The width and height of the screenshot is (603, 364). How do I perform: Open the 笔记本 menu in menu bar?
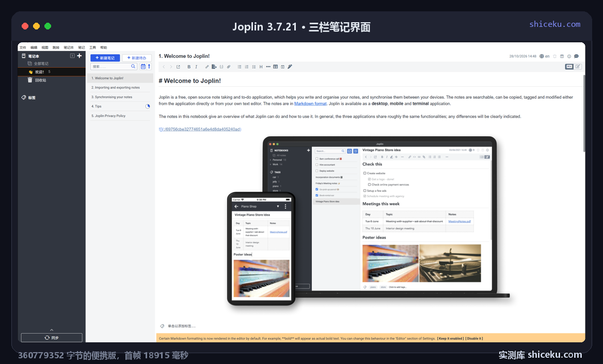pos(69,48)
